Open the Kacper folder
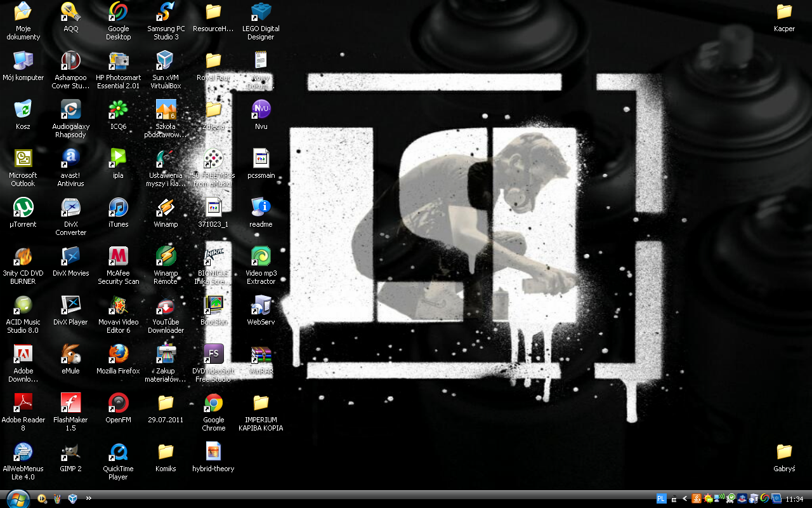812x508 pixels. tap(784, 17)
